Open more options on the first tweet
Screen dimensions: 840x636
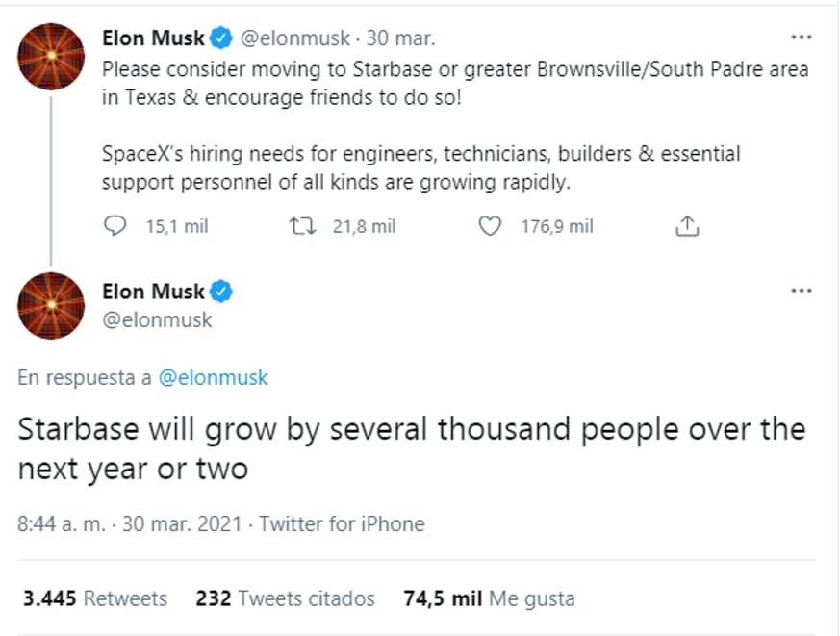coord(801,38)
